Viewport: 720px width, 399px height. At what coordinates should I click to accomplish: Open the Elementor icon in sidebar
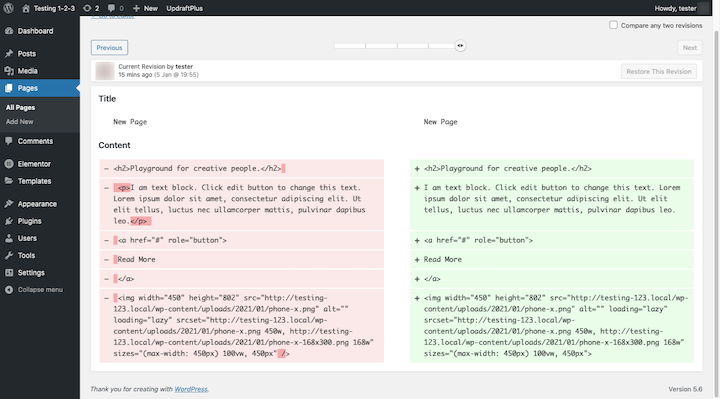point(9,164)
